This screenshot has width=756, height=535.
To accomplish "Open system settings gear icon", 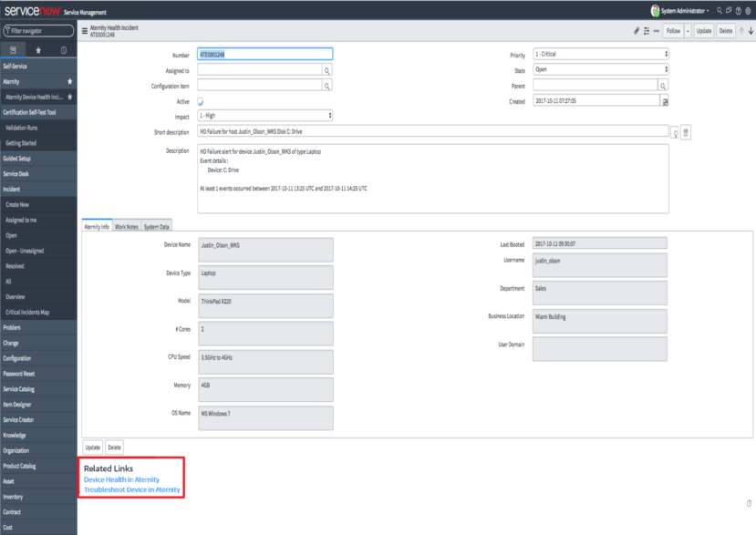I will [x=748, y=11].
